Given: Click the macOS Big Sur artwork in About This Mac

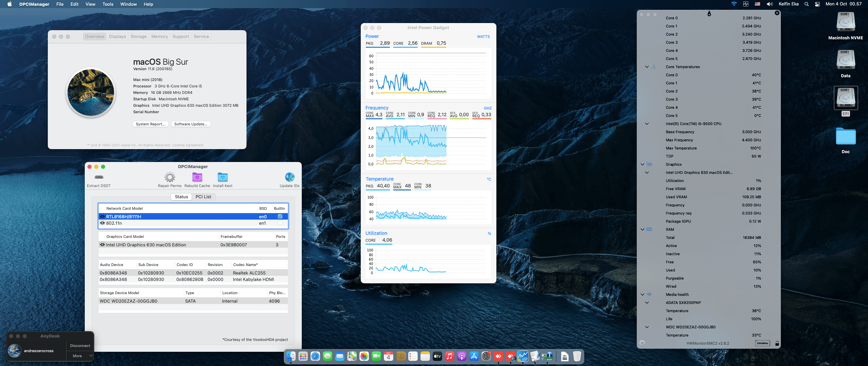Looking at the screenshot, I should (91, 93).
